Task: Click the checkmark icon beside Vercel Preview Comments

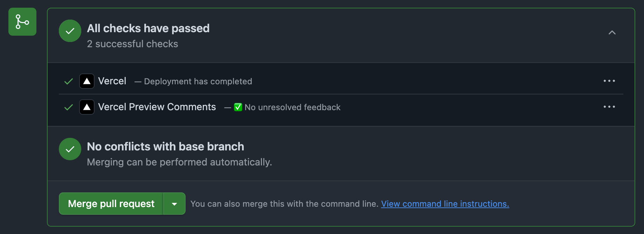Action: coord(68,107)
